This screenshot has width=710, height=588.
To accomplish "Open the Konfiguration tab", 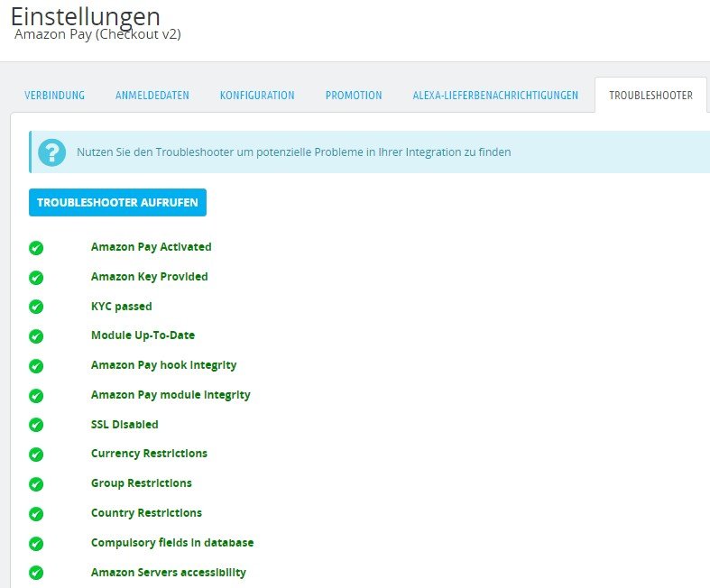I will [x=257, y=95].
